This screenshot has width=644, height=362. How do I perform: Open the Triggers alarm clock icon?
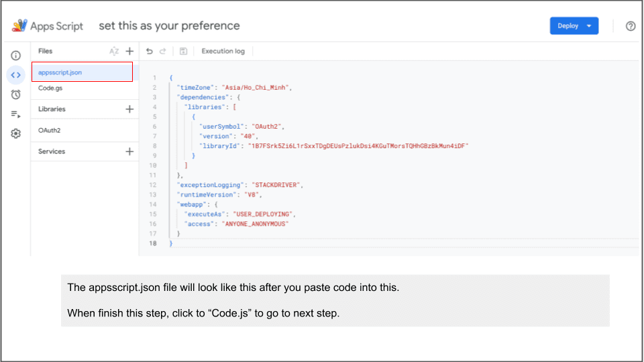pyautogui.click(x=16, y=95)
